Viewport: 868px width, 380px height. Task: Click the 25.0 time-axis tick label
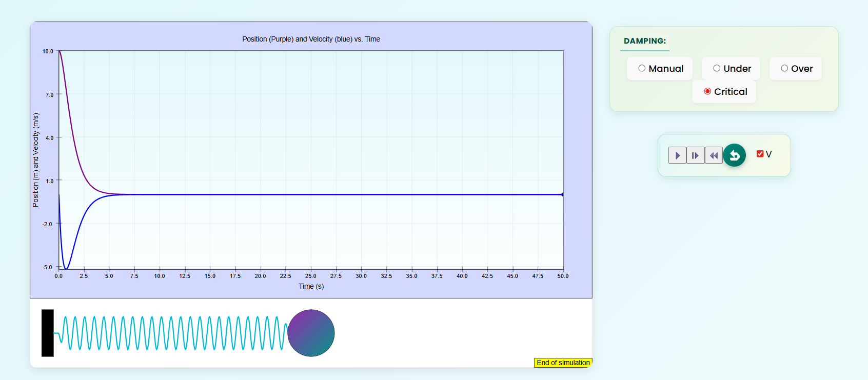coord(311,276)
